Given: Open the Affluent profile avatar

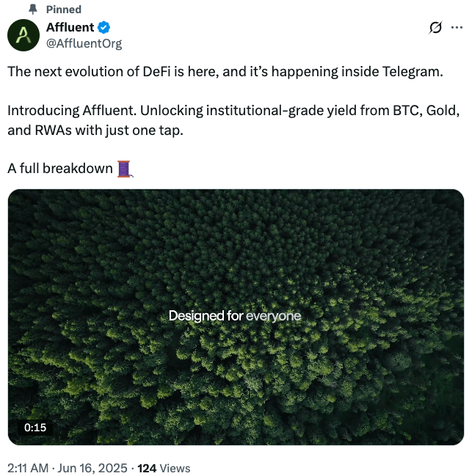Looking at the screenshot, I should 23,34.
